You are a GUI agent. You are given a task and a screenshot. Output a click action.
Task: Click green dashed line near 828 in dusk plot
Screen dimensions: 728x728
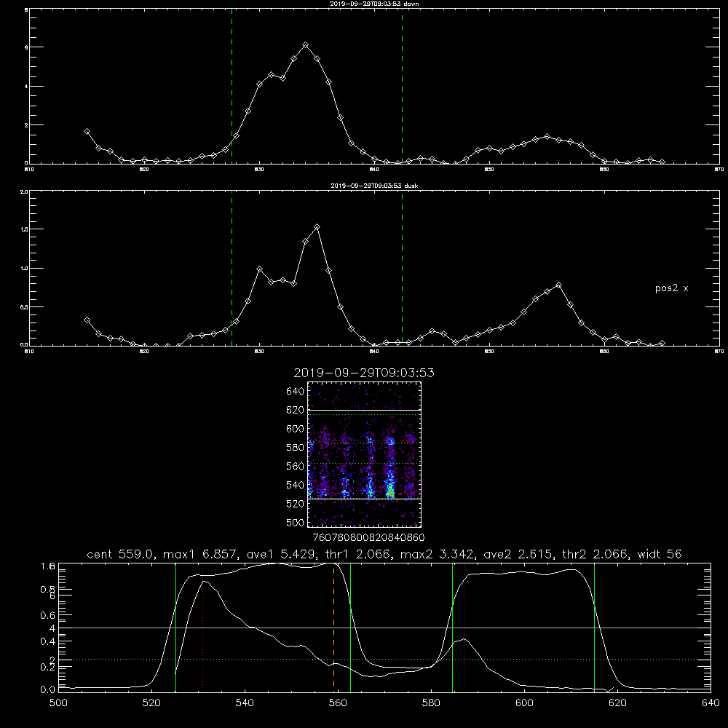[232, 268]
